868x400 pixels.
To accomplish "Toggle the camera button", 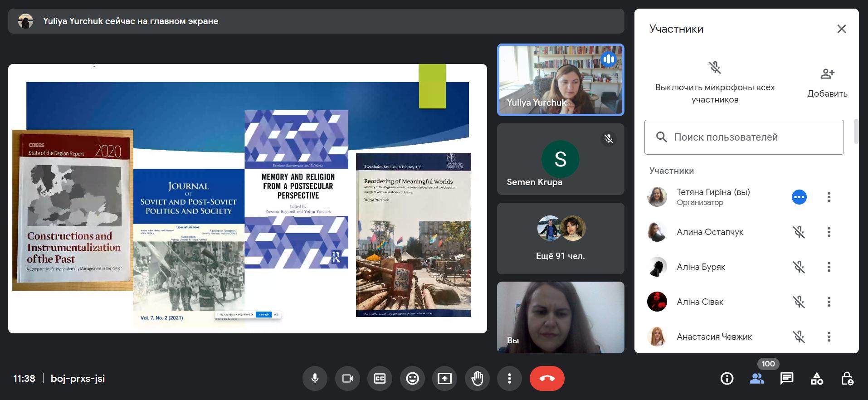I will coord(347,378).
